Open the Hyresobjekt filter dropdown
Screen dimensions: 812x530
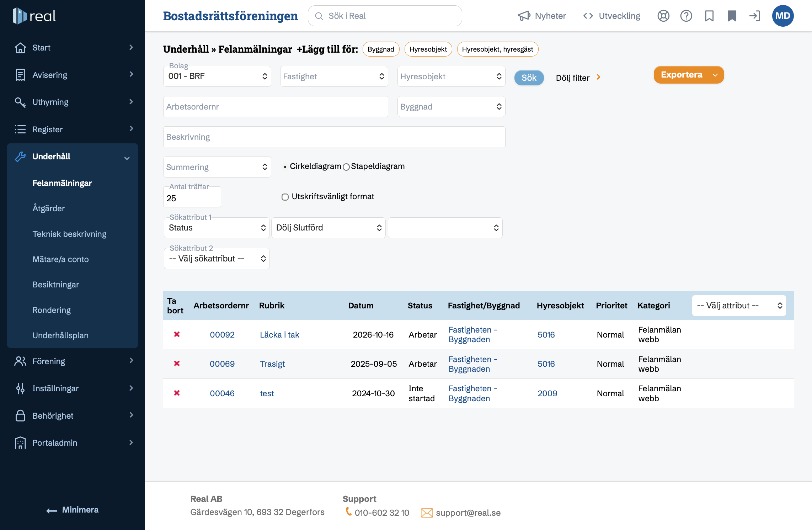452,76
